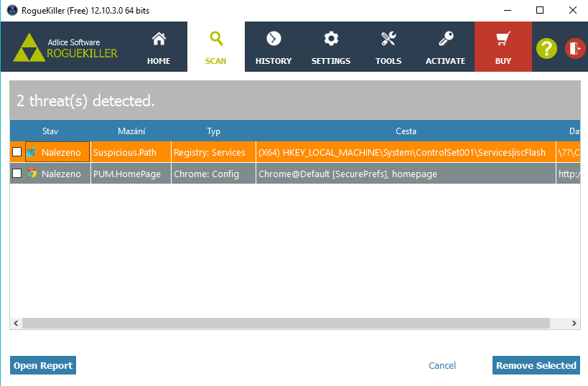Click the horizontal scrollbar thumb

pos(286,323)
